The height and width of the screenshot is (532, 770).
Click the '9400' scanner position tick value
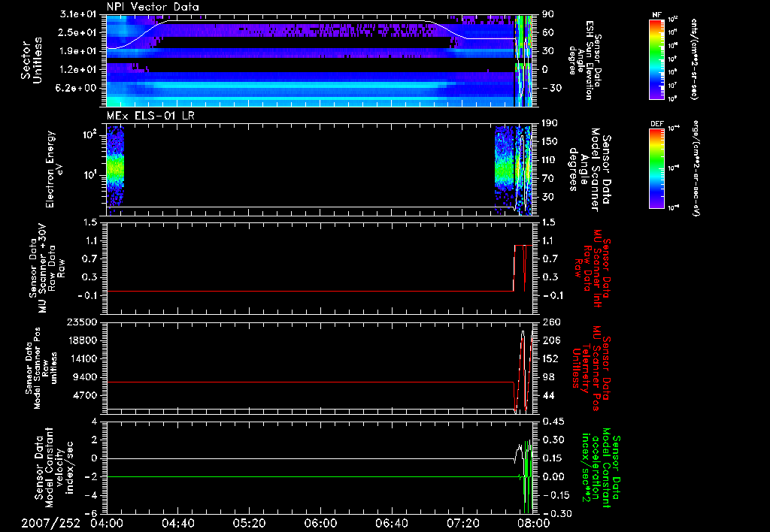pyautogui.click(x=85, y=377)
